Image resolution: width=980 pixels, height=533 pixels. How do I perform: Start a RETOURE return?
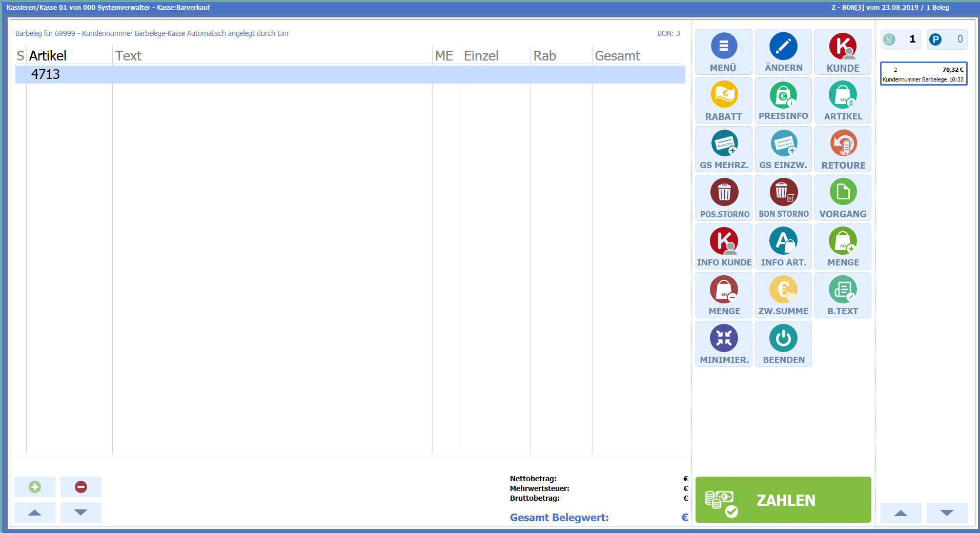point(843,149)
